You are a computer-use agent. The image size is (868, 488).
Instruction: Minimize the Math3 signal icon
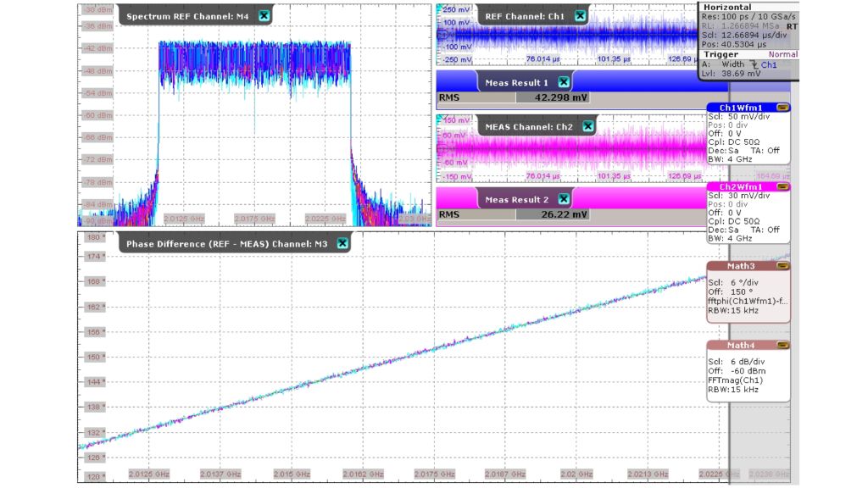[782, 266]
